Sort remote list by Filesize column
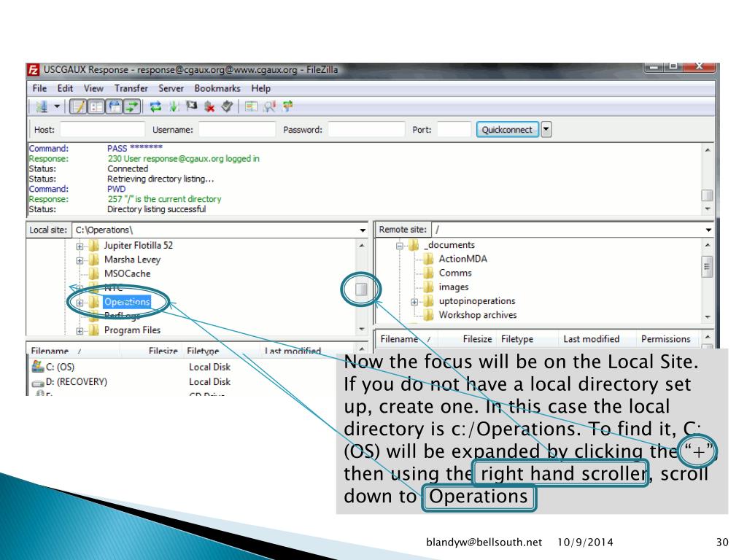The height and width of the screenshot is (560, 747). [x=477, y=339]
